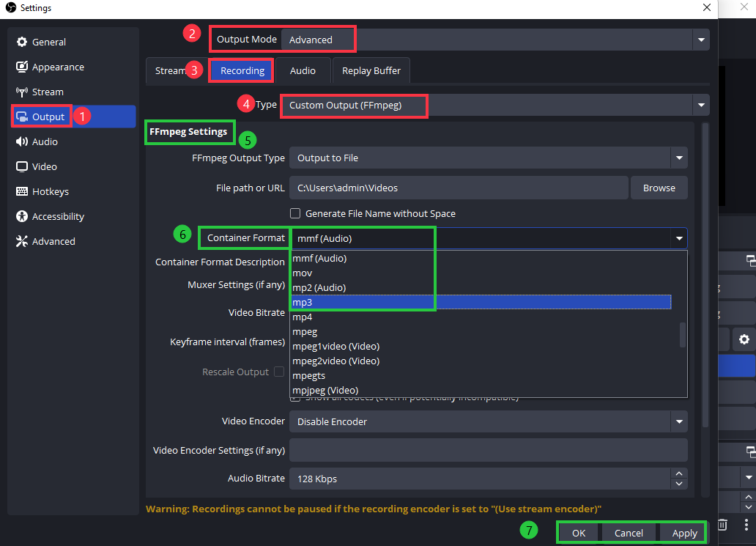This screenshot has height=546, width=756.
Task: Apply the current settings
Action: point(683,533)
